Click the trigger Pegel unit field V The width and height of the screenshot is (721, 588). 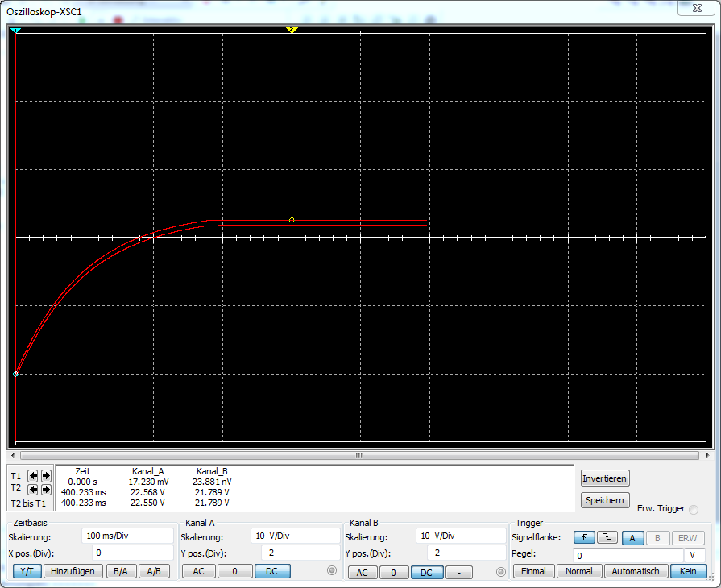click(694, 555)
